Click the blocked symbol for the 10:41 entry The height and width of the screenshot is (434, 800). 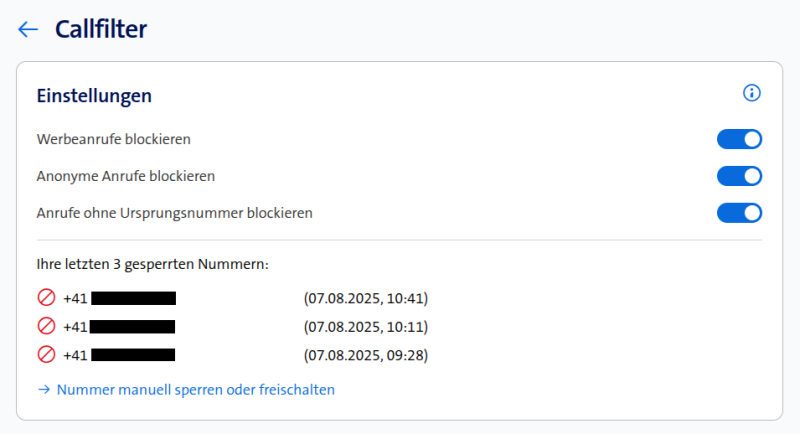[x=46, y=298]
